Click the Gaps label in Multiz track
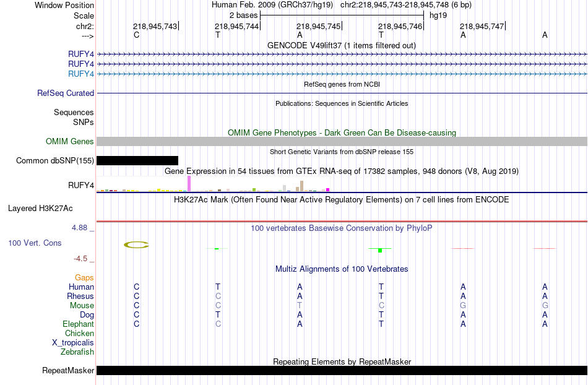Viewport: 588px width, 385px height. [x=84, y=277]
